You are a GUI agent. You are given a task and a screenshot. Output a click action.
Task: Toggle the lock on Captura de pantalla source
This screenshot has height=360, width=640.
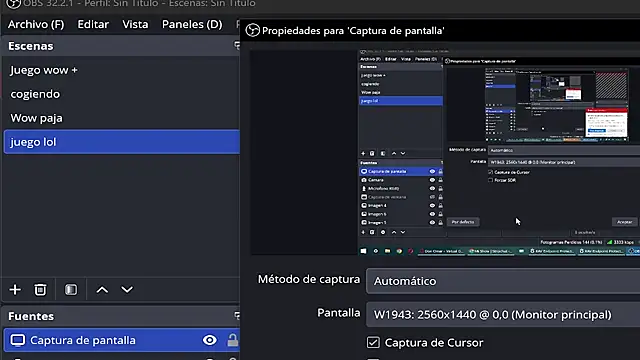pyautogui.click(x=233, y=340)
